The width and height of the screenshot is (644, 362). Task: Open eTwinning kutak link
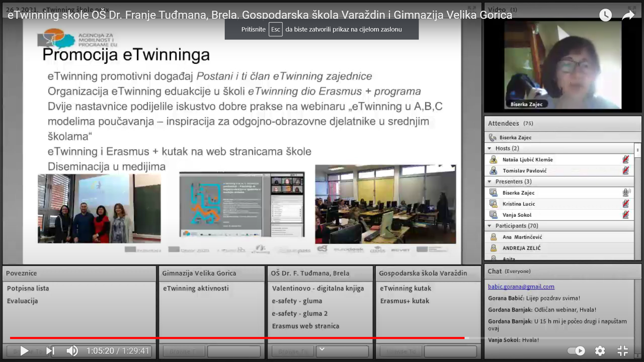(406, 288)
